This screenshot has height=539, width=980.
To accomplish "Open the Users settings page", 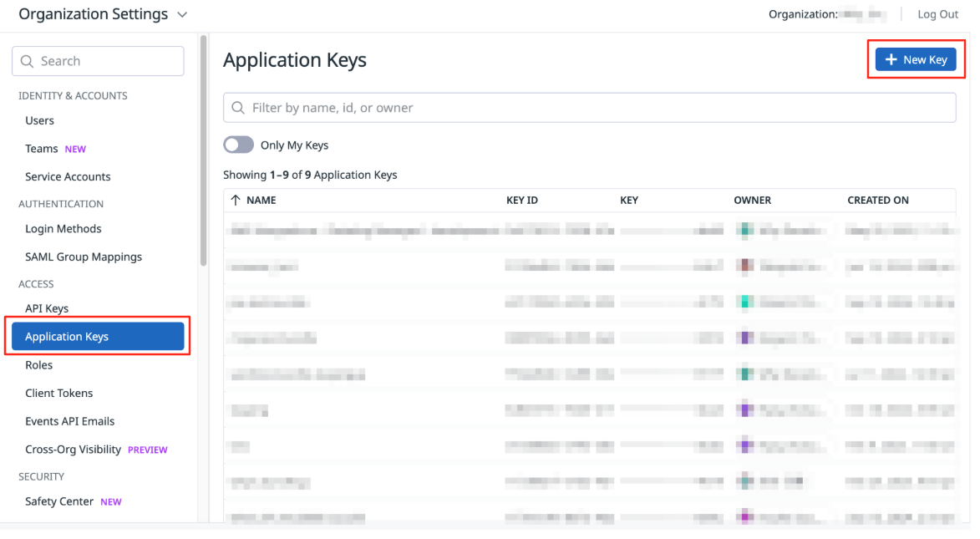I will coord(40,121).
